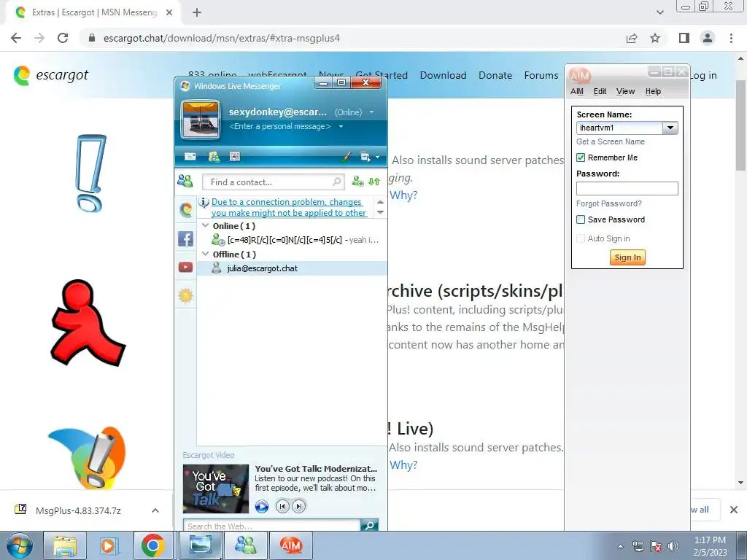Open the Chrome tab search chevron

click(659, 12)
